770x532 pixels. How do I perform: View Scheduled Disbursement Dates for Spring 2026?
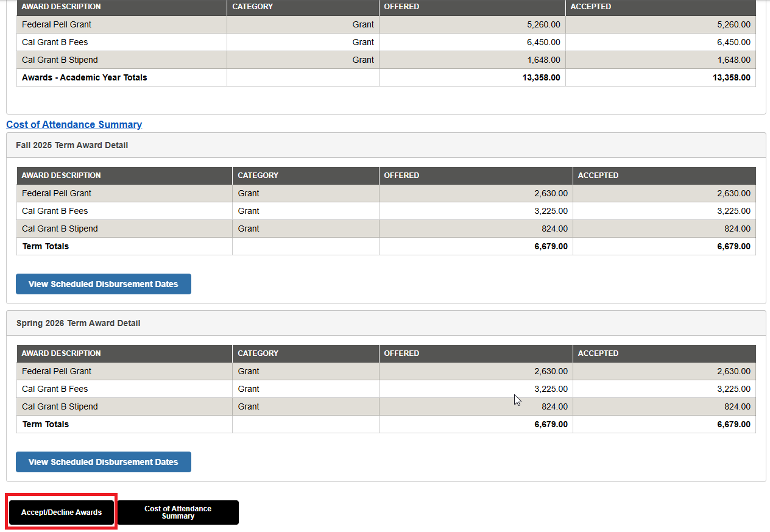click(103, 462)
